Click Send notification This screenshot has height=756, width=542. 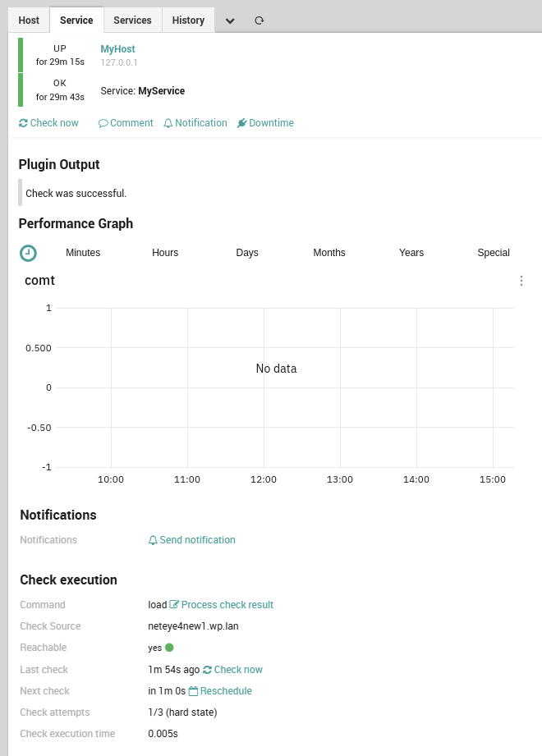191,540
